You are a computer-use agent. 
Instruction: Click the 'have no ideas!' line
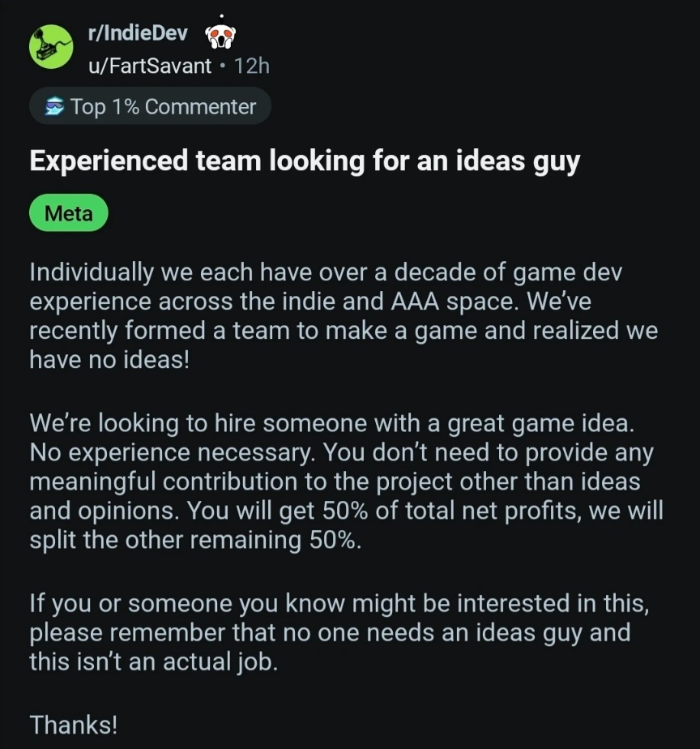[x=109, y=359]
